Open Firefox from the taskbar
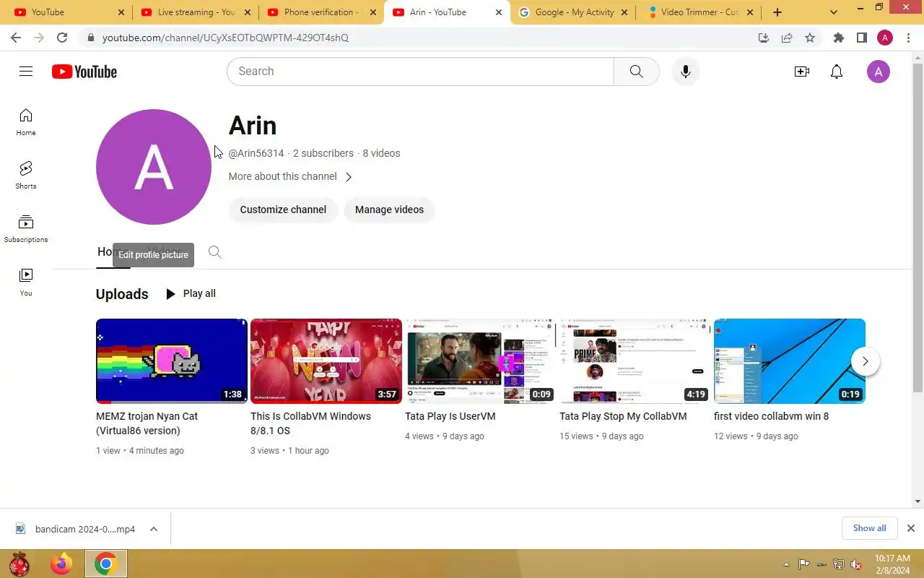The height and width of the screenshot is (578, 924). 61,564
